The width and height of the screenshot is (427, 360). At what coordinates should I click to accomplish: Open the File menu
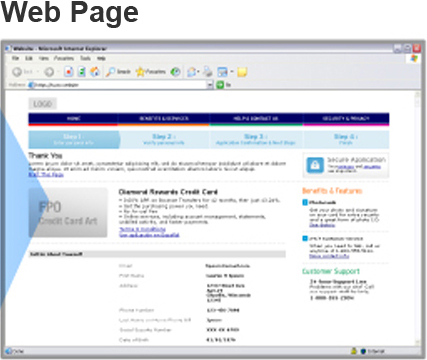pos(15,58)
